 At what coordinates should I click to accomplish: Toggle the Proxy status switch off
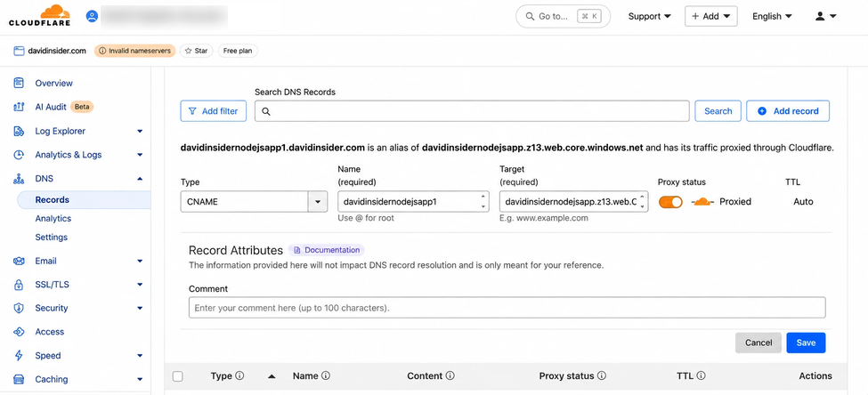tap(670, 202)
